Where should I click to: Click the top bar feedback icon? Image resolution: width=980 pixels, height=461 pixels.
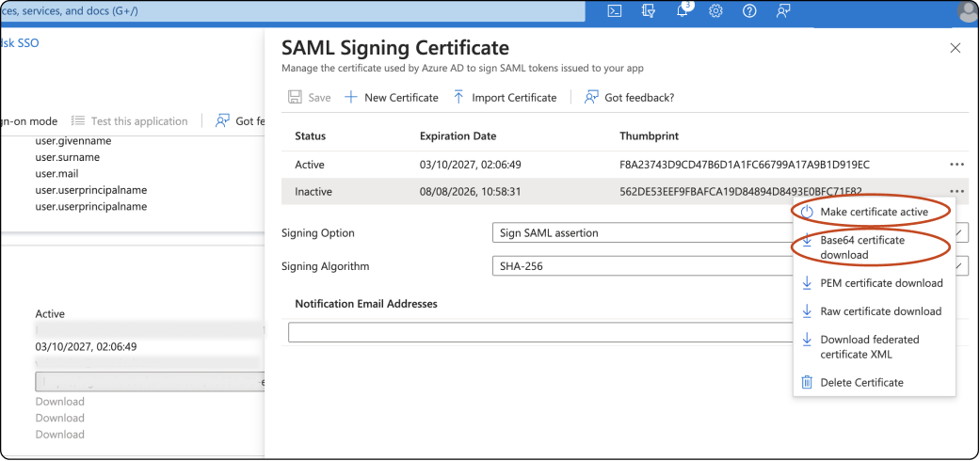[x=783, y=11]
